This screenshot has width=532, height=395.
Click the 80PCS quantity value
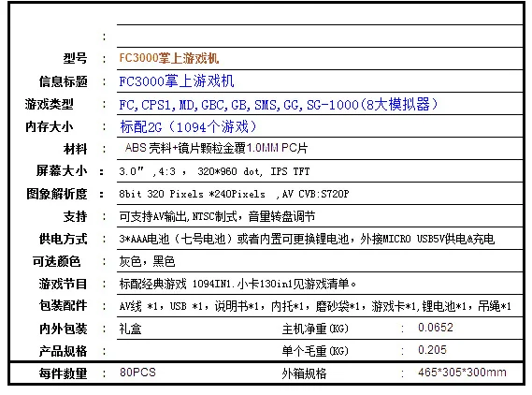(137, 373)
